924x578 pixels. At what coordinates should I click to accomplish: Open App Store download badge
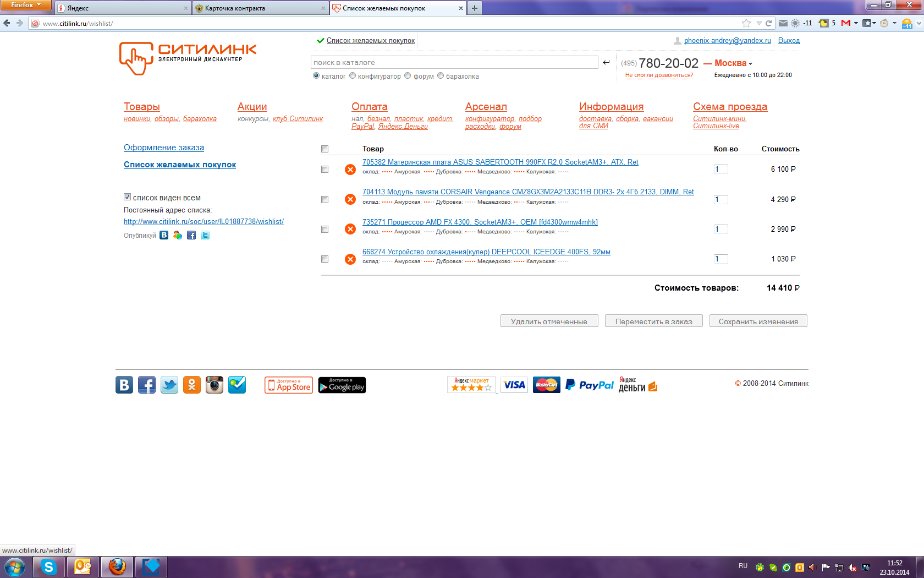pyautogui.click(x=289, y=385)
